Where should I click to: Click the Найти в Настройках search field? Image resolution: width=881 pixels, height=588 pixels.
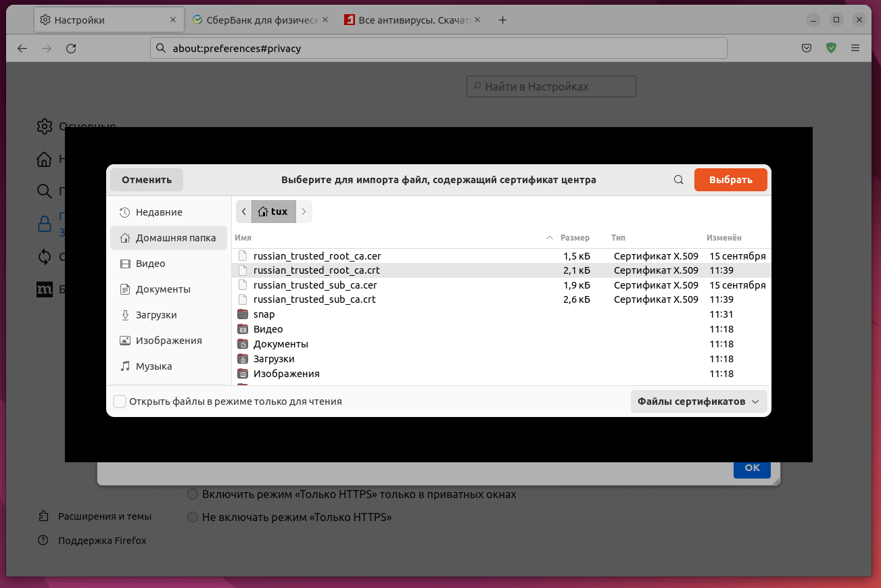551,87
